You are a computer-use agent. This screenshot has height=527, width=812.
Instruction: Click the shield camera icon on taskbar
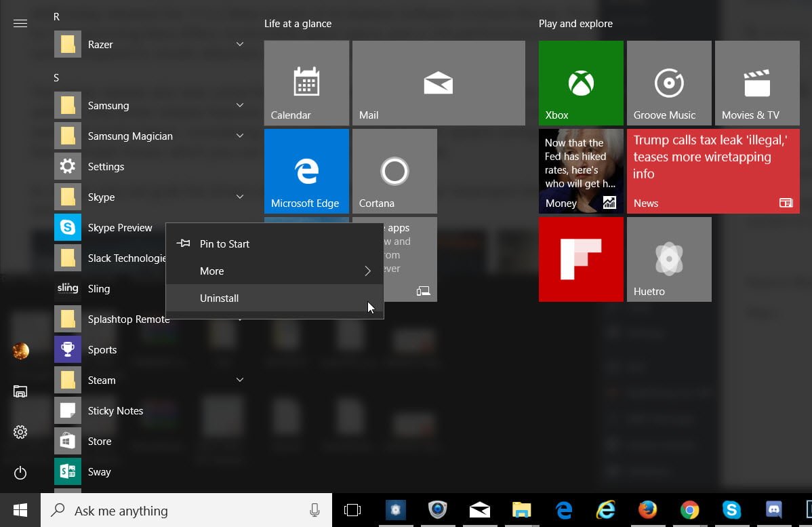tap(438, 511)
